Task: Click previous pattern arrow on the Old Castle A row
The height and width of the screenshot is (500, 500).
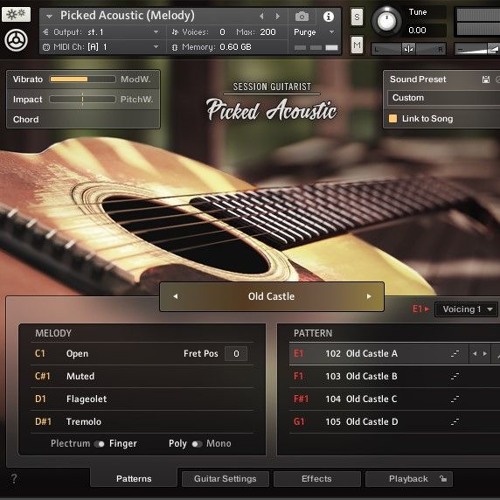Action: tap(475, 354)
